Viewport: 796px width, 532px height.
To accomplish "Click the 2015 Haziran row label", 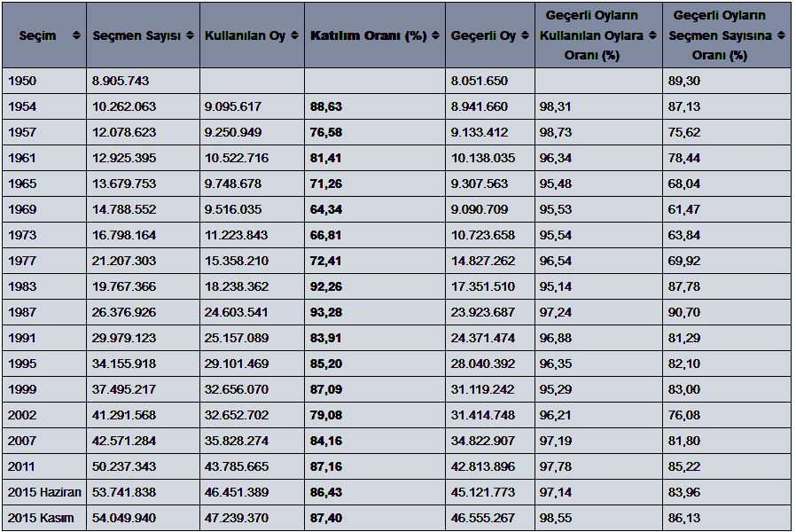I will coord(44,492).
